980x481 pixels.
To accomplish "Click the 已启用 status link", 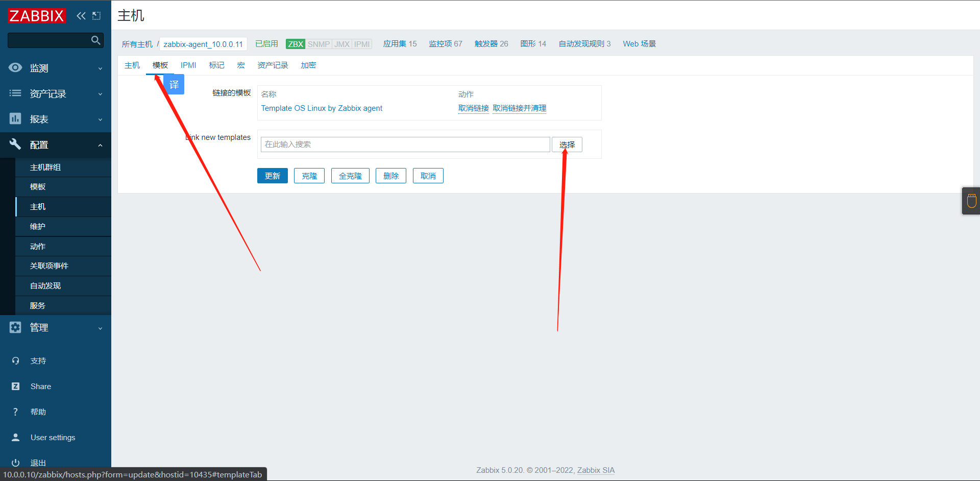I will tap(266, 44).
